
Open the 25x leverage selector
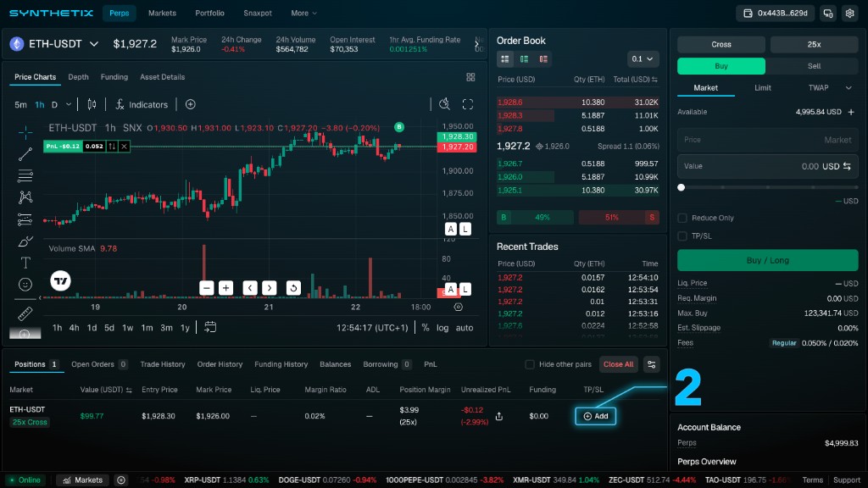point(814,44)
